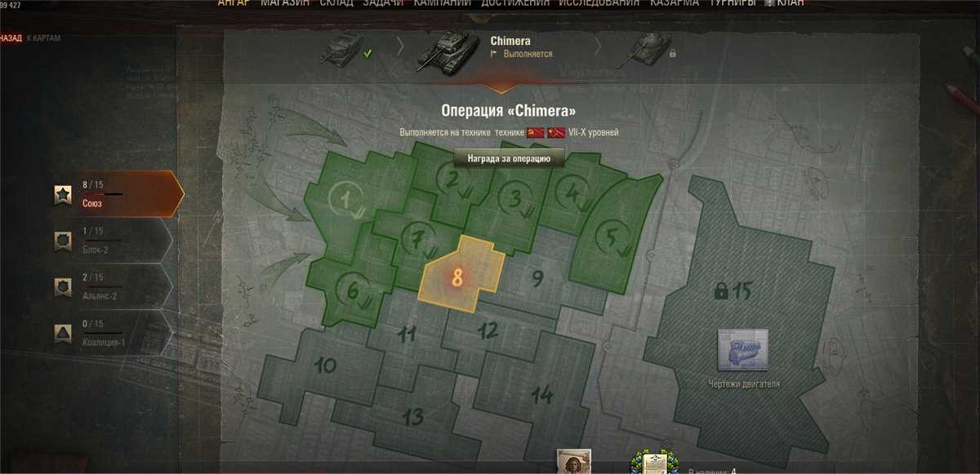Screen dimensions: 980x474
Task: Select mission 9 region on the map
Action: coord(537,279)
